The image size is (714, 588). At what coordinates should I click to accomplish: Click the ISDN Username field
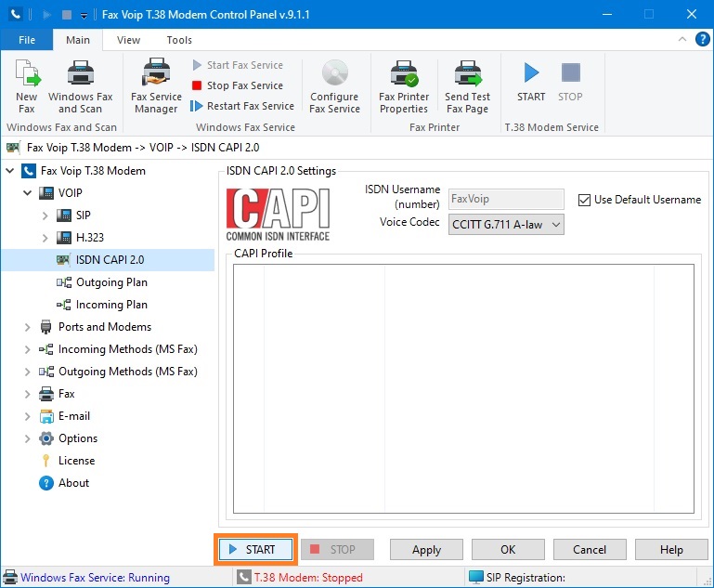(x=506, y=199)
